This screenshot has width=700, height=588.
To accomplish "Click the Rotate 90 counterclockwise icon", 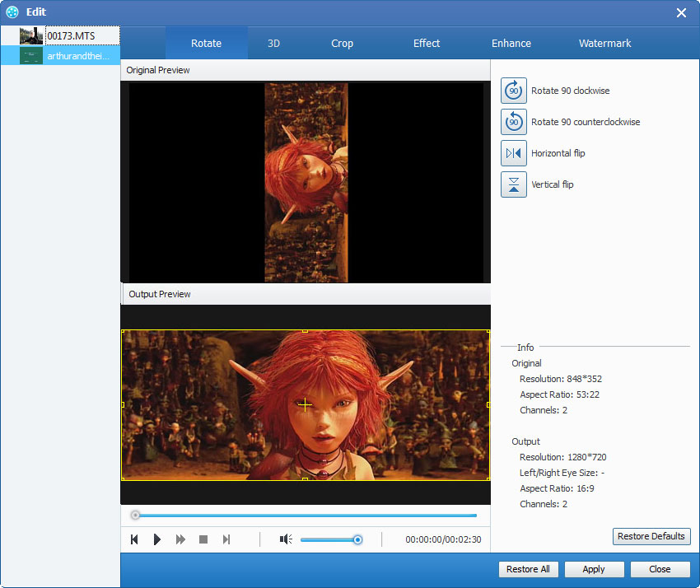I will [x=513, y=122].
